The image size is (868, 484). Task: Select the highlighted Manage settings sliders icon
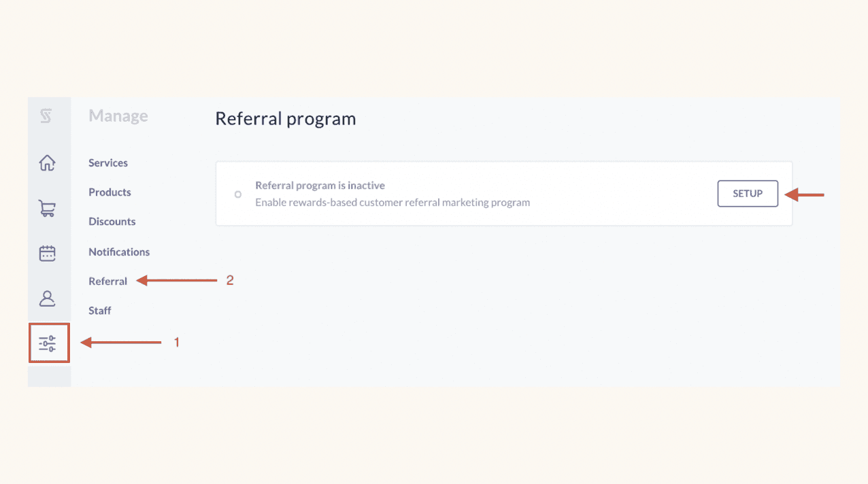tap(48, 343)
